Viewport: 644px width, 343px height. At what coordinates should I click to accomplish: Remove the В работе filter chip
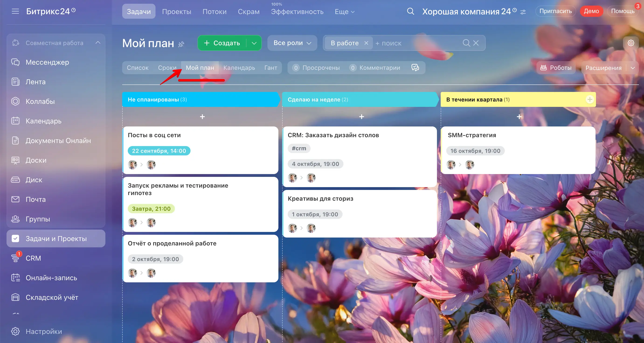366,43
